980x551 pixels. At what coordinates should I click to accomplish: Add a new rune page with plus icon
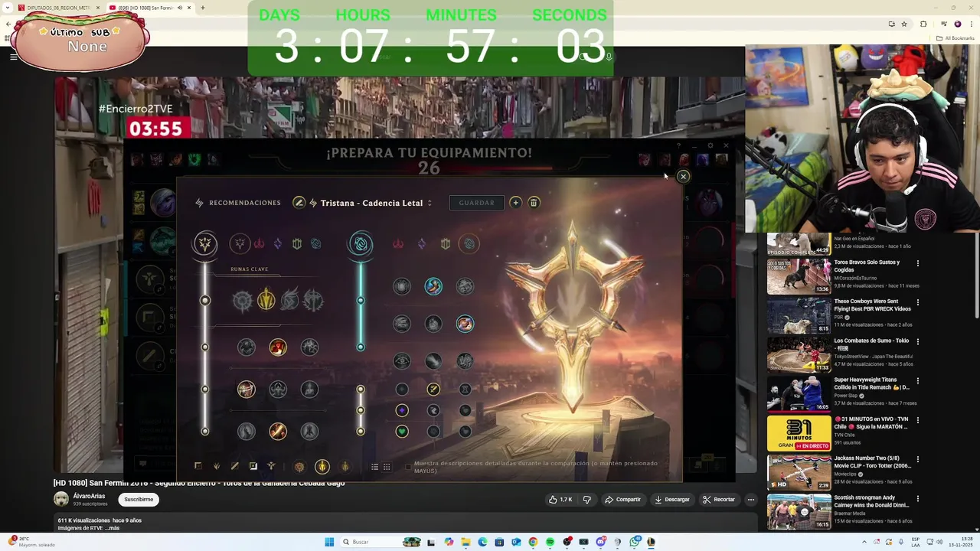515,203
